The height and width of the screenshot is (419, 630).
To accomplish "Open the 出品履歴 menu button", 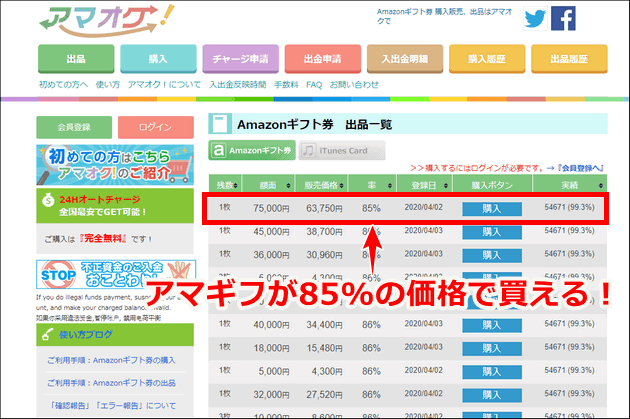I will (569, 59).
